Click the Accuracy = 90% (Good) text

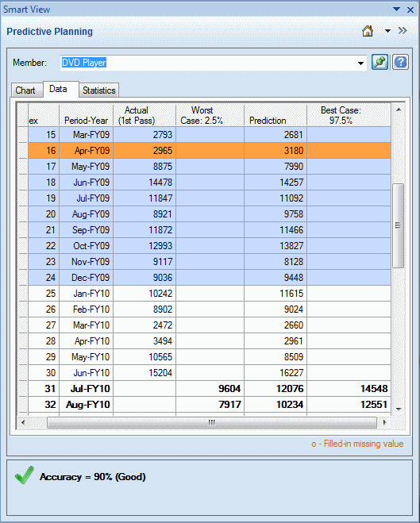(x=92, y=477)
